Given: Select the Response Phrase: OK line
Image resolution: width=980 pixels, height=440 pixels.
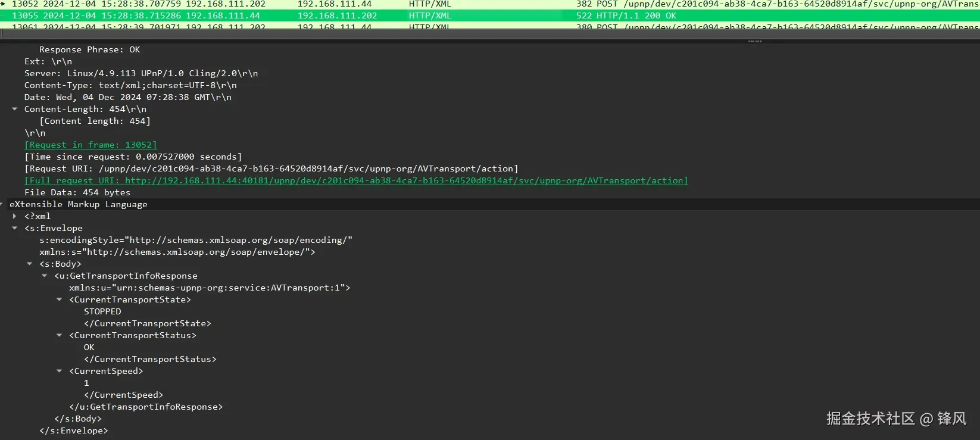Looking at the screenshot, I should (x=90, y=49).
